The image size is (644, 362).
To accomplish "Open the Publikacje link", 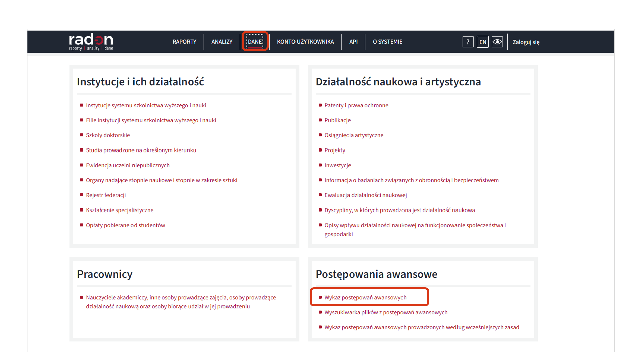I will [x=337, y=120].
